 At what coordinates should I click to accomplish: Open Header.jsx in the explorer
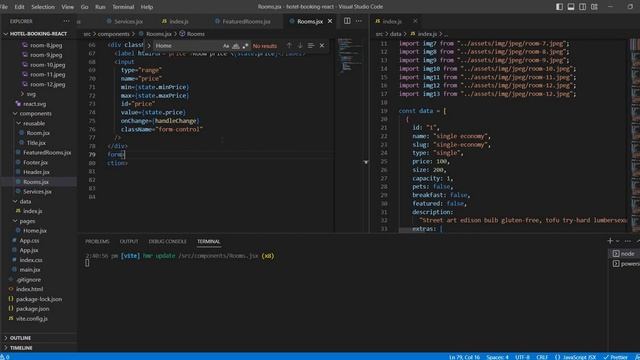point(36,172)
